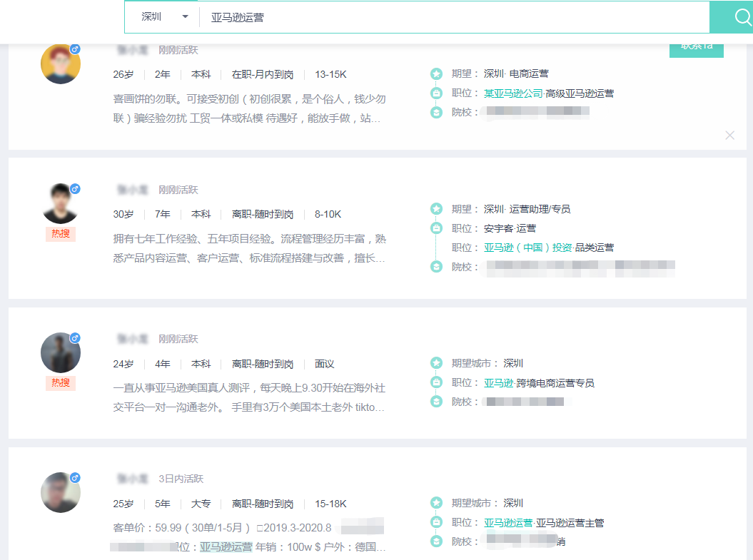Screen dimensions: 753x560
Task: Open the 亚马逊（中国）投资 company link
Action: (527, 248)
